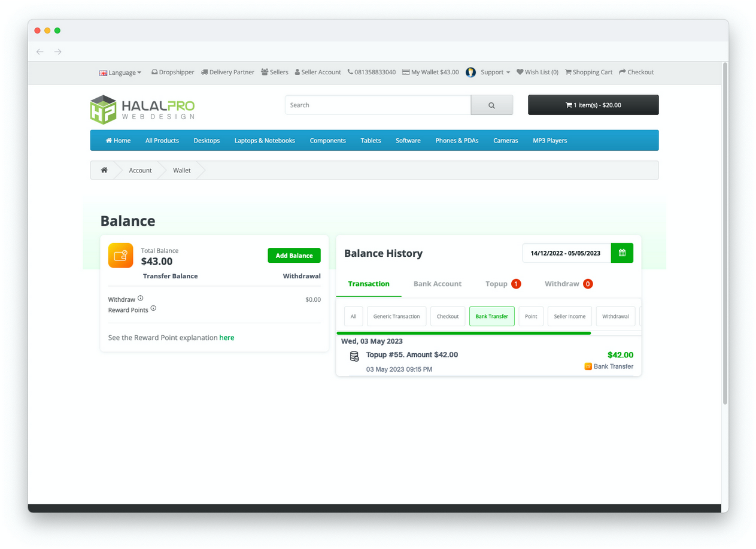Expand the Support dropdown menu
This screenshot has height=549, width=756.
tap(492, 72)
